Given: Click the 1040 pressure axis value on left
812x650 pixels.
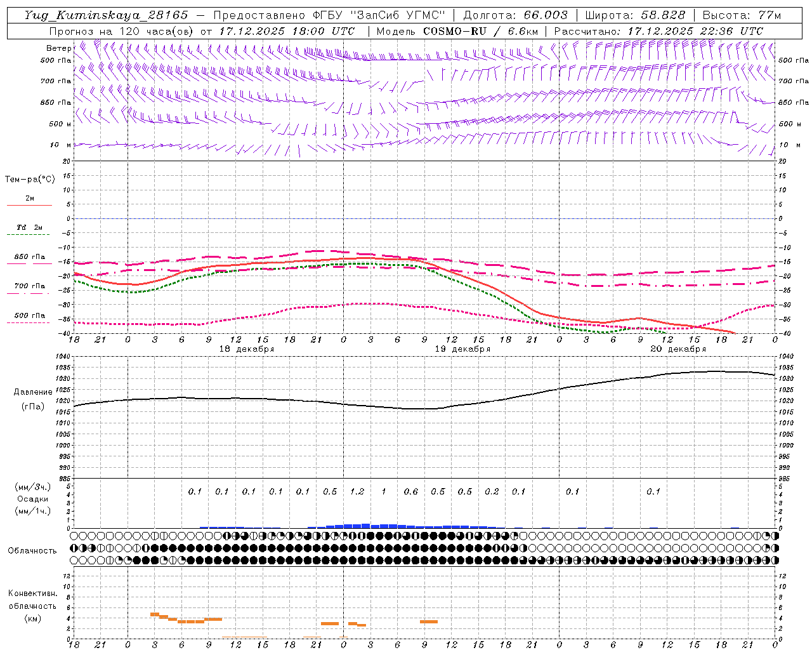Looking at the screenshot, I should pyautogui.click(x=63, y=357).
